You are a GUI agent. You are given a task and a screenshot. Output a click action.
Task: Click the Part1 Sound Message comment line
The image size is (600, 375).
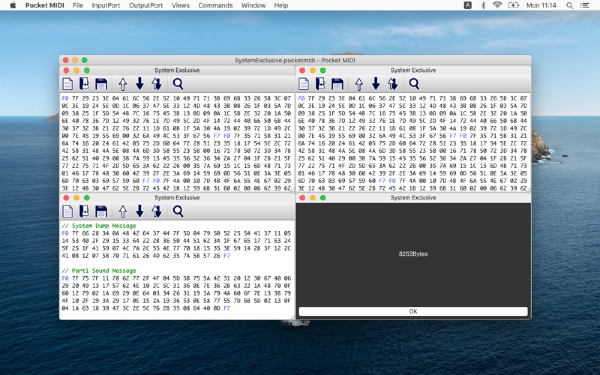click(99, 271)
